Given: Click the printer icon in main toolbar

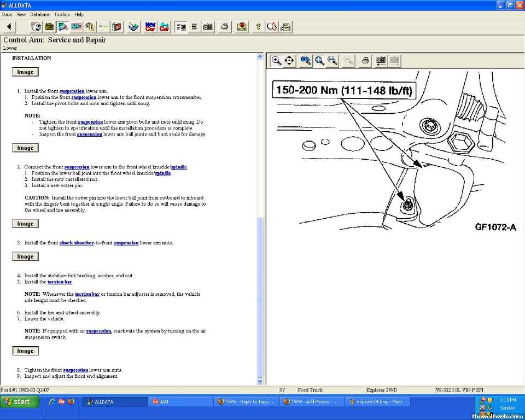Looking at the screenshot, I should pos(224,26).
